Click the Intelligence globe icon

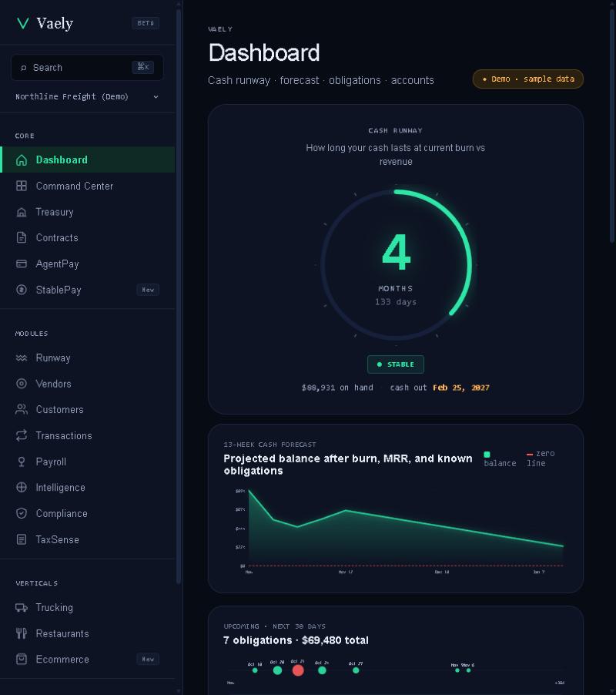click(22, 487)
